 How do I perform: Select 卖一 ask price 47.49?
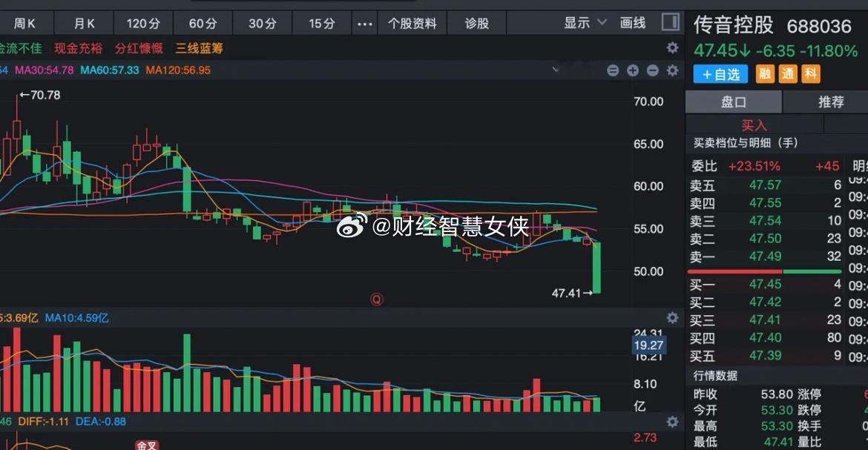765,257
